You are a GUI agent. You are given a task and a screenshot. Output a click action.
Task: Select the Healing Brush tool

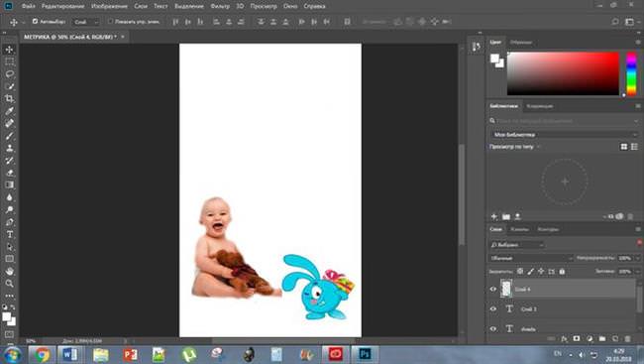(x=10, y=123)
